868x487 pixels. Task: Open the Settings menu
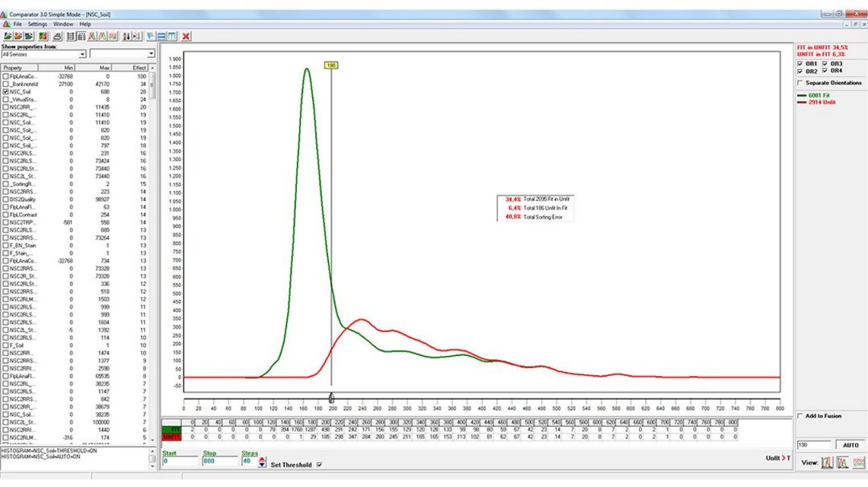pyautogui.click(x=36, y=23)
